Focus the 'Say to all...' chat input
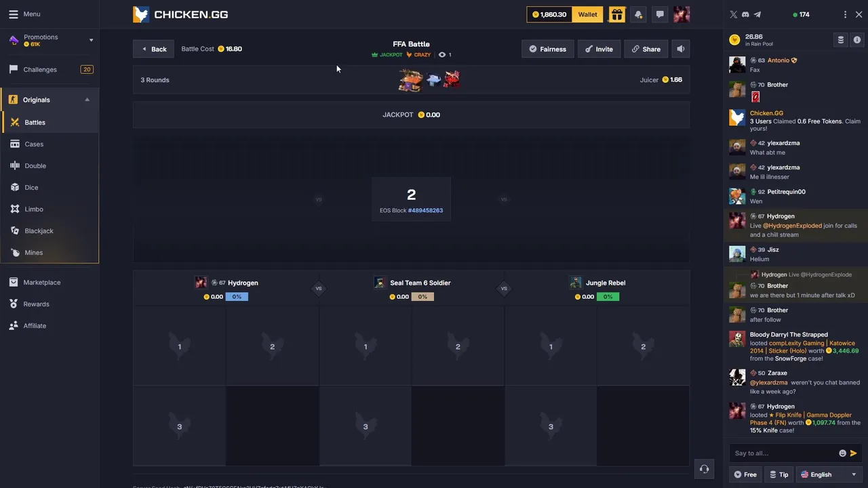Screen dimensions: 868x488 [783, 453]
